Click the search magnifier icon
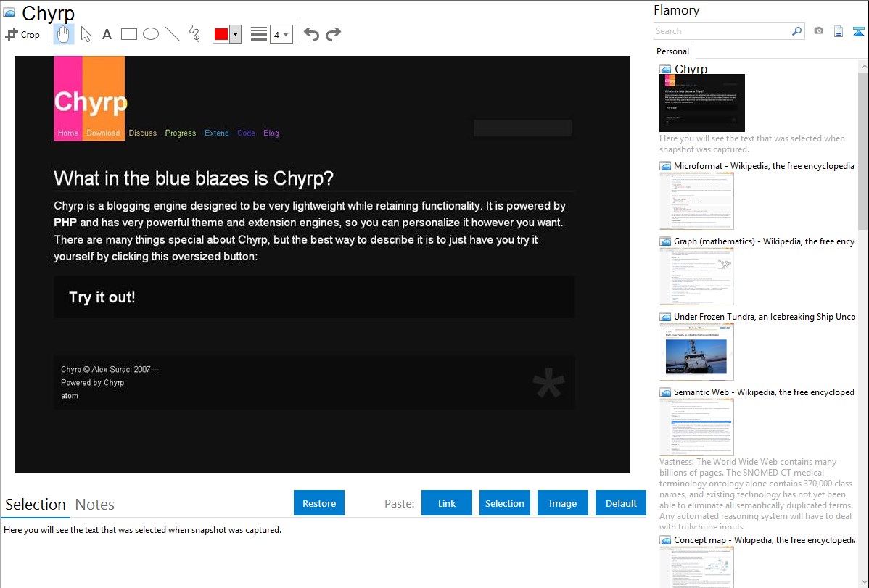 pos(797,31)
